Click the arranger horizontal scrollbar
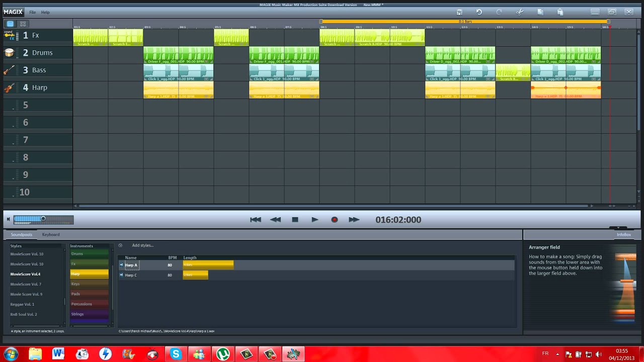Screen dimensions: 644x362 334,206
